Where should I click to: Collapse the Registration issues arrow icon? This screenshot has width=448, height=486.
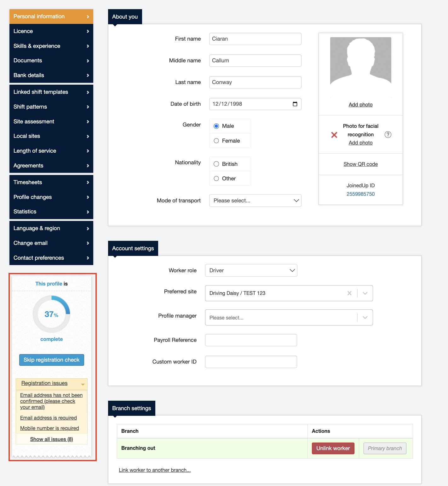point(83,384)
